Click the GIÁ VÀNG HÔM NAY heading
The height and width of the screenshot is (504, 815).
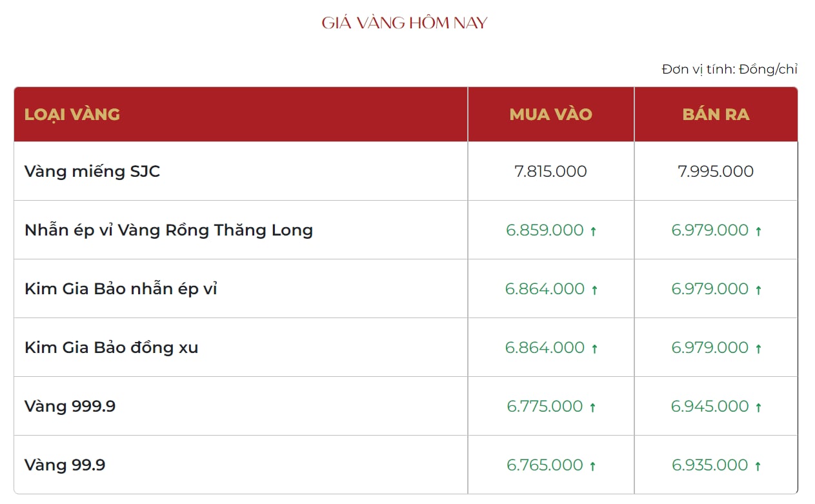(x=405, y=23)
